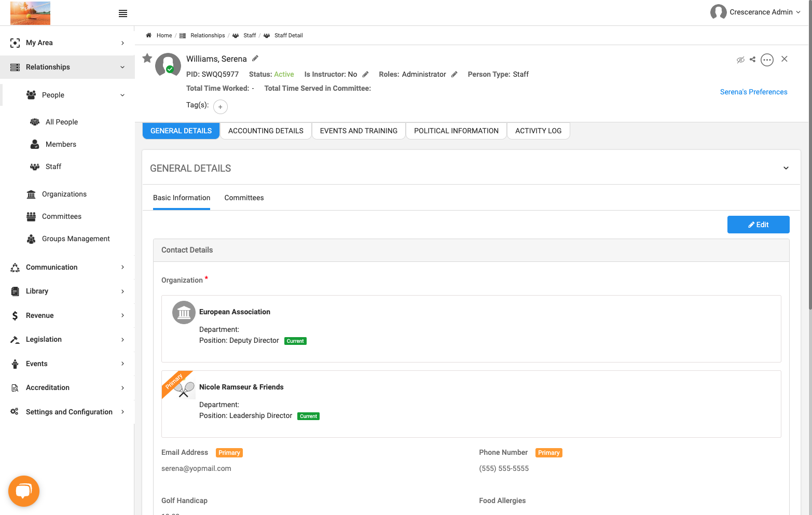Viewport: 812px width, 515px height.
Task: Edit Roles Administrator with pencil icon
Action: [x=454, y=74]
